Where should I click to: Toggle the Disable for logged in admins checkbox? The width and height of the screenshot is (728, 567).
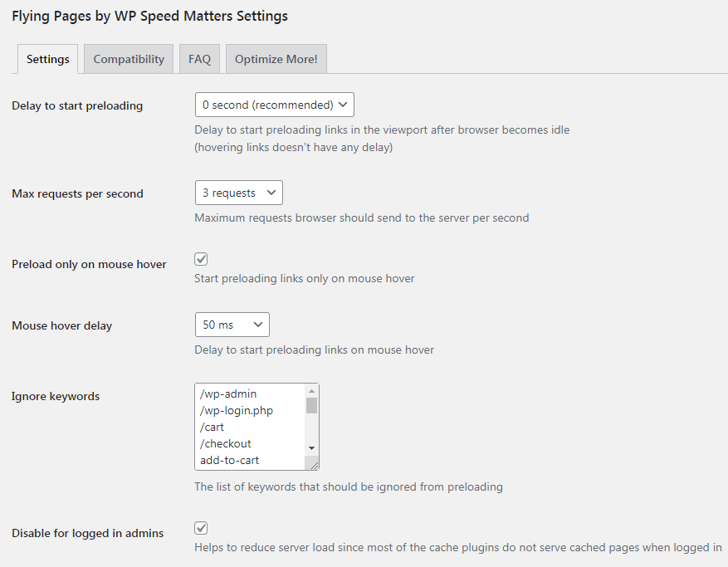tap(201, 528)
